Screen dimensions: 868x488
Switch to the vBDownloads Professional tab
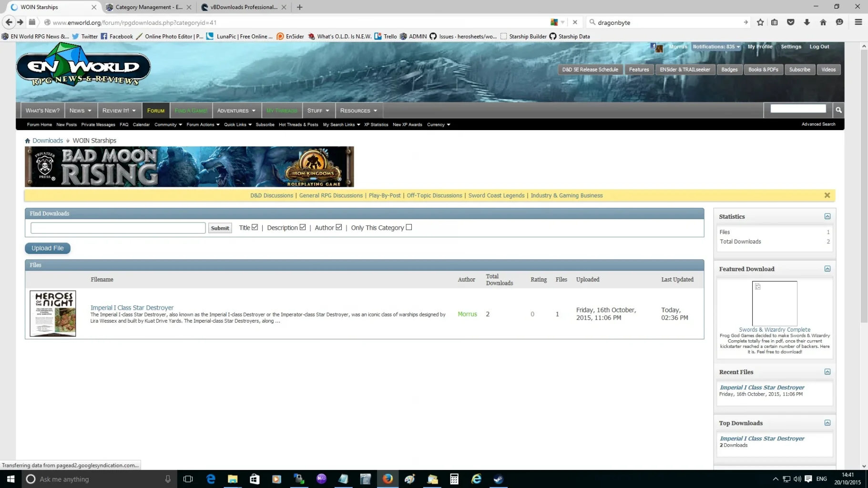(x=244, y=7)
